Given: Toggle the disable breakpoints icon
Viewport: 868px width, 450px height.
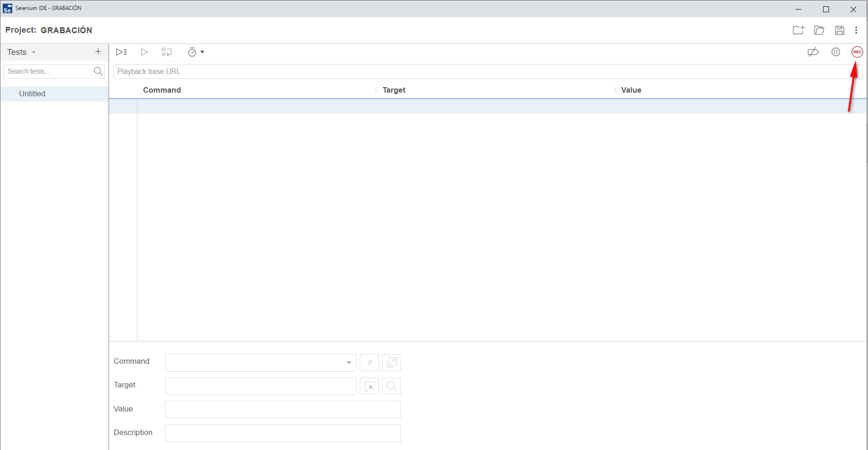Looking at the screenshot, I should pos(813,52).
